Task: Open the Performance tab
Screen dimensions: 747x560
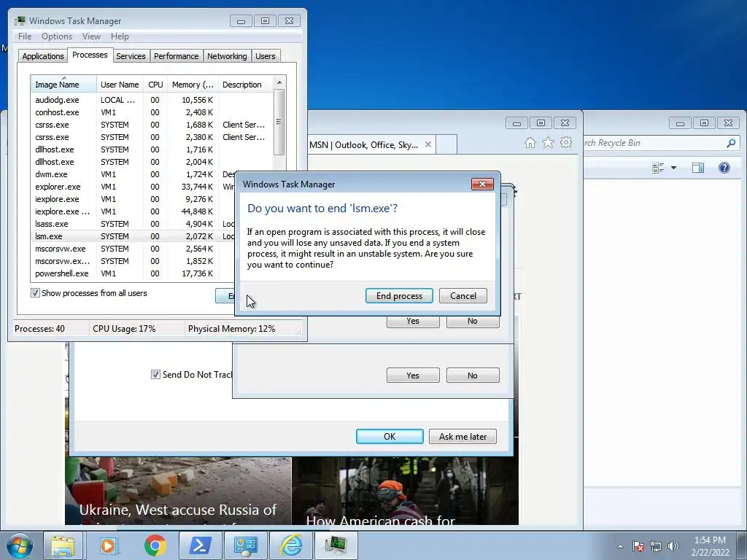Action: (x=176, y=55)
